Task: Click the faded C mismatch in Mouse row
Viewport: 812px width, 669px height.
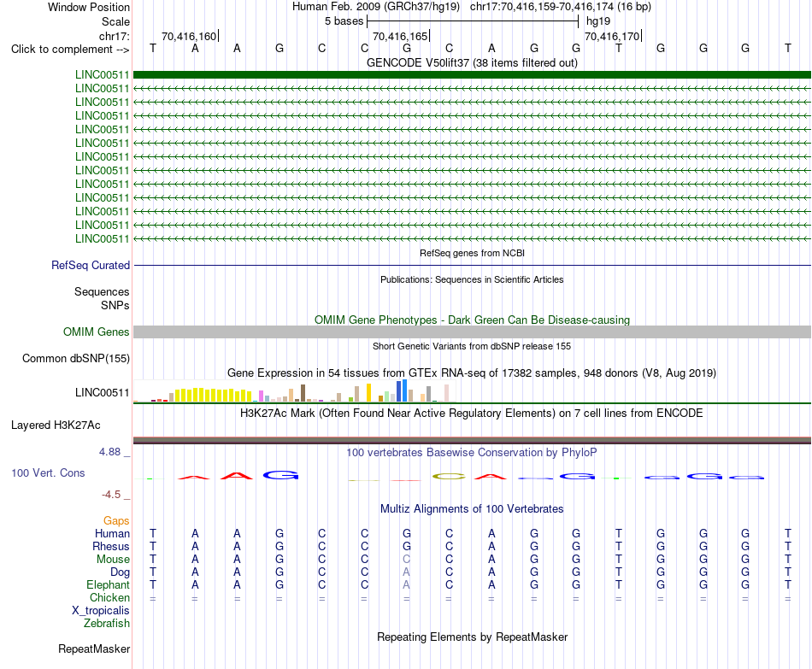Action: point(407,560)
